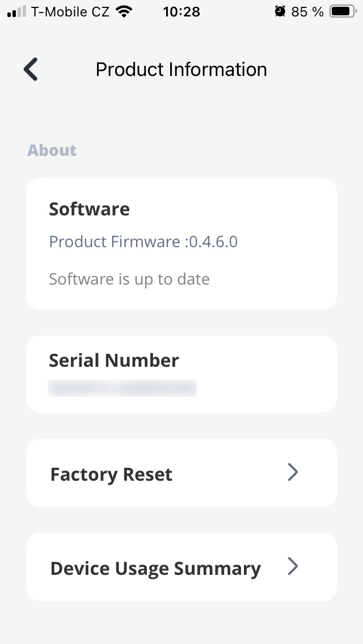Tap the Wi-Fi status icon
Screen dimensions: 363x644
click(123, 11)
